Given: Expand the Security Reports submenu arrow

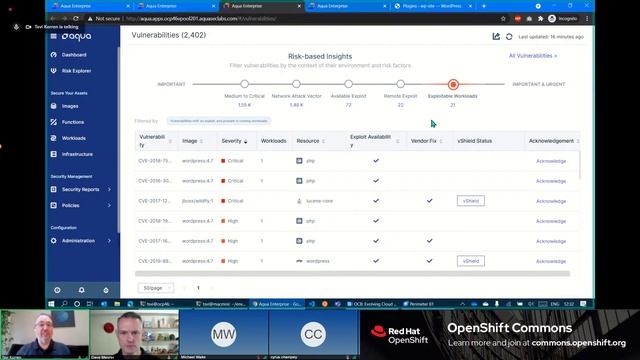Looking at the screenshot, I should pyautogui.click(x=109, y=189).
